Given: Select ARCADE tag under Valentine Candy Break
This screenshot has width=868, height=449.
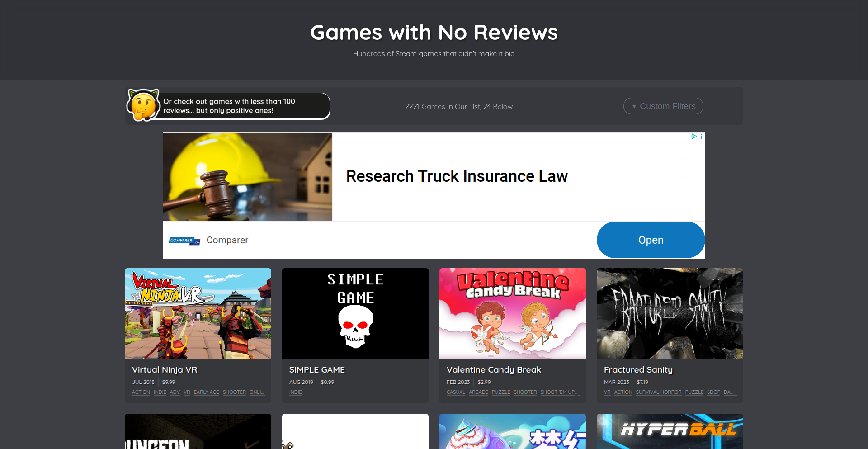Looking at the screenshot, I should click(x=478, y=392).
